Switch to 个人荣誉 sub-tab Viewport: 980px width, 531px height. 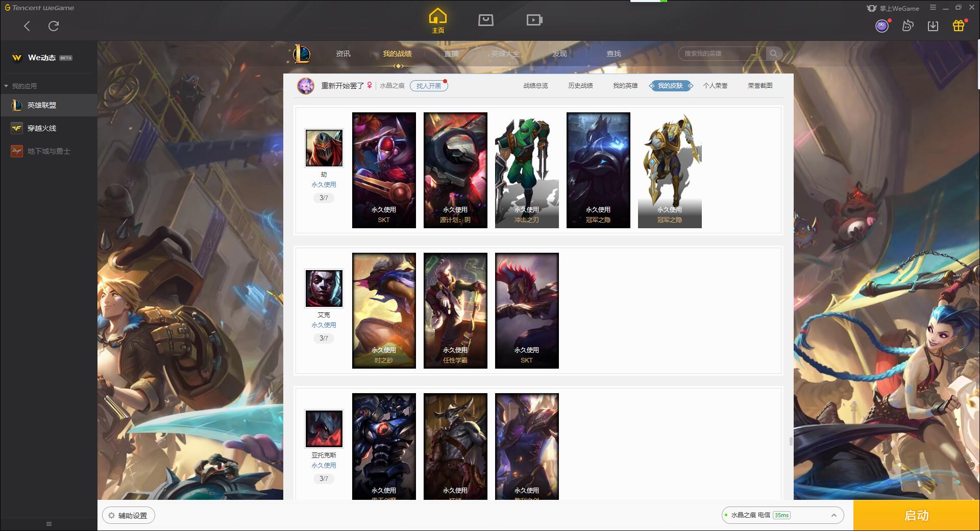point(715,86)
